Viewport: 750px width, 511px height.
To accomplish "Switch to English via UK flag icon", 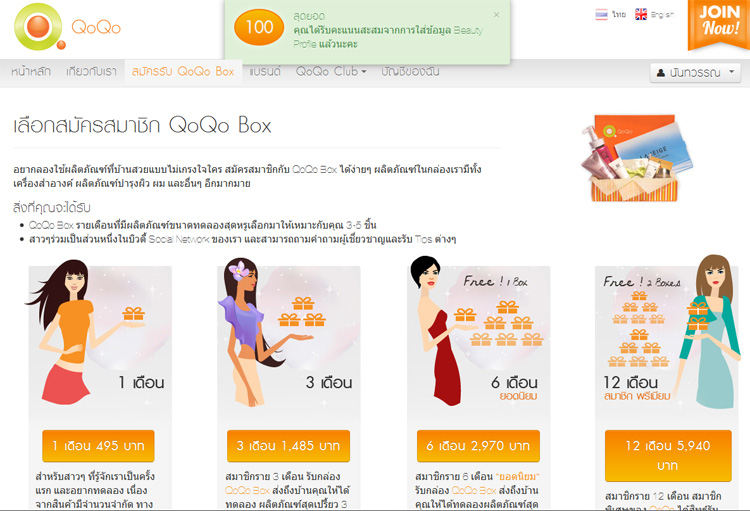I will 641,15.
